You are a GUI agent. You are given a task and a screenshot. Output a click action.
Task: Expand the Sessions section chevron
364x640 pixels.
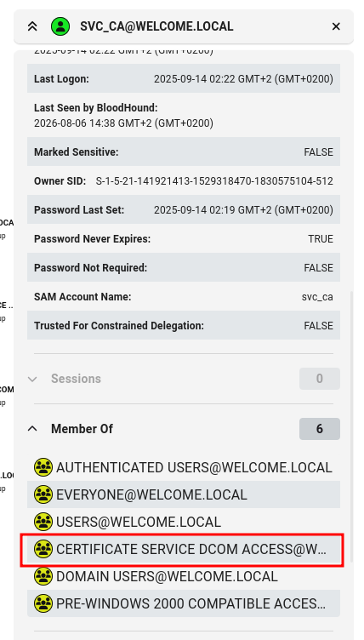[32, 379]
